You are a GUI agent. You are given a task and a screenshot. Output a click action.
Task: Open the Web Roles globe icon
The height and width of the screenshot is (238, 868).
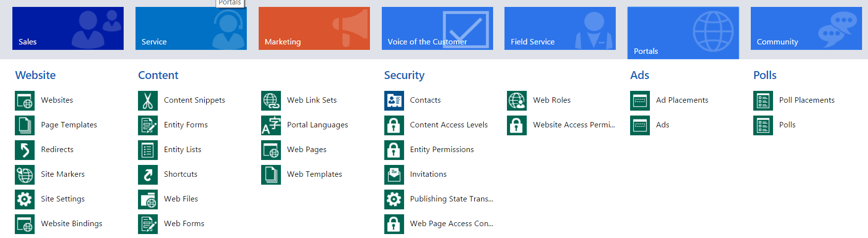[517, 100]
